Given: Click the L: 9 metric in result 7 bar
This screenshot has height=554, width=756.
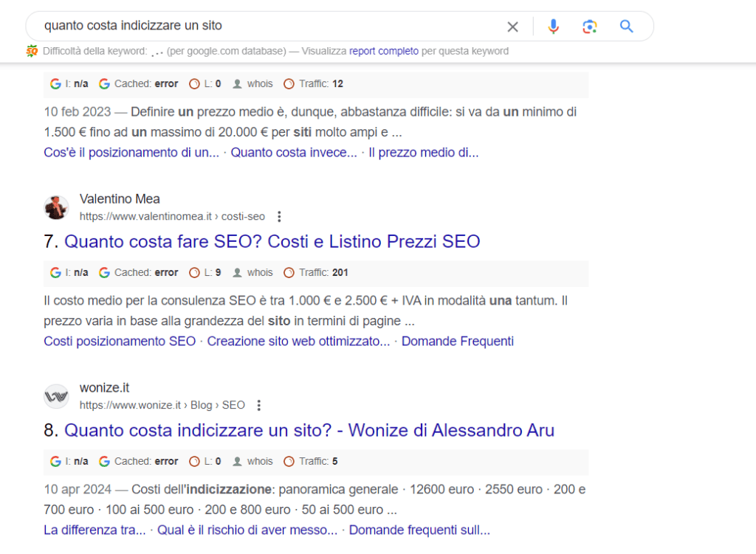Looking at the screenshot, I should coord(205,273).
